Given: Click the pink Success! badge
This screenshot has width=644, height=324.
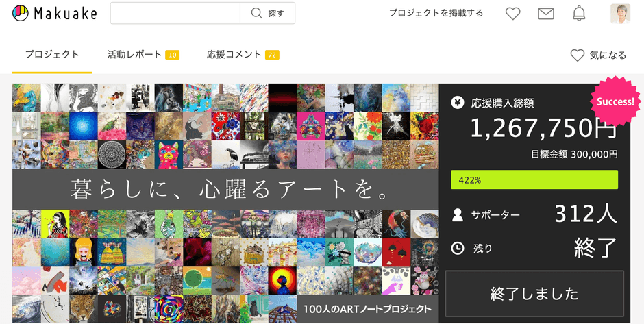Looking at the screenshot, I should (615, 101).
